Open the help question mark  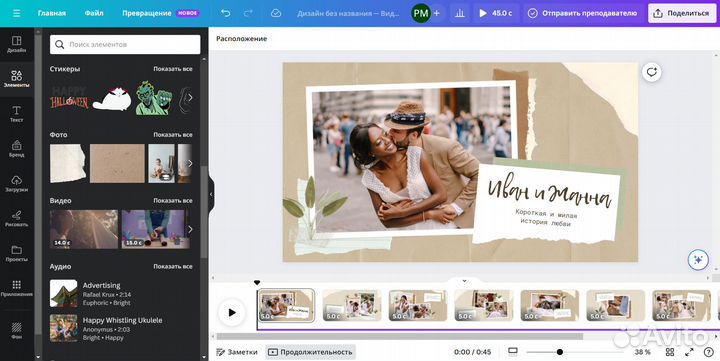pos(709,352)
